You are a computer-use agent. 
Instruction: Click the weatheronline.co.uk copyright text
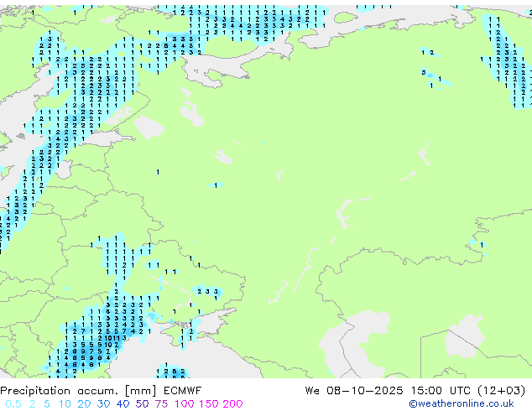(x=462, y=403)
